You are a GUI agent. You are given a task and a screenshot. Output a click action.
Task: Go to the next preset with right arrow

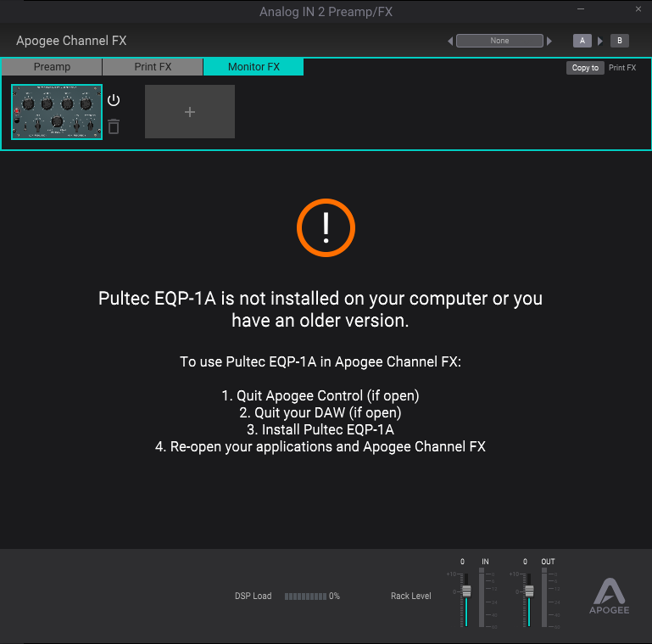(x=549, y=42)
